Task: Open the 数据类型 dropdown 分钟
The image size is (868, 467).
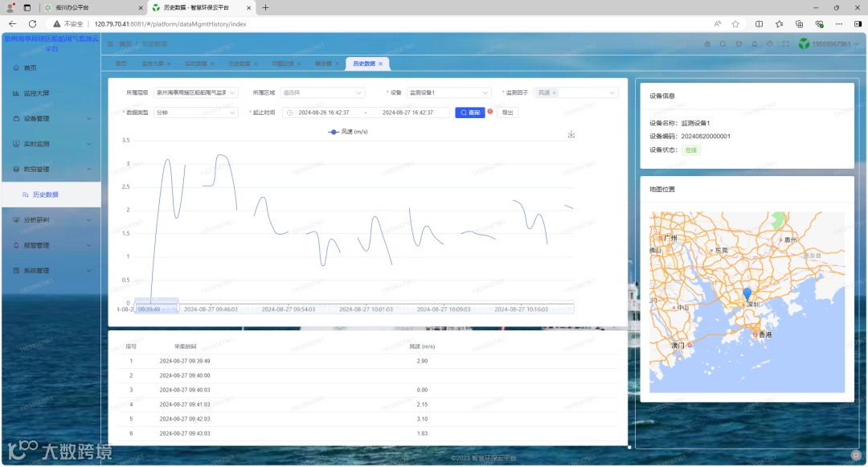Action: point(196,113)
